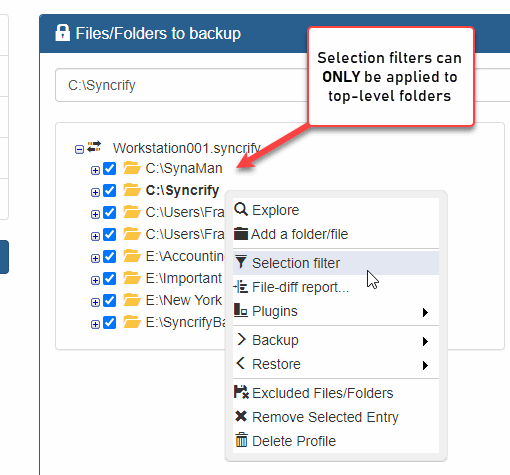Click the magnifier icon beside Explore
Image resolution: width=510 pixels, height=475 pixels.
click(x=241, y=210)
